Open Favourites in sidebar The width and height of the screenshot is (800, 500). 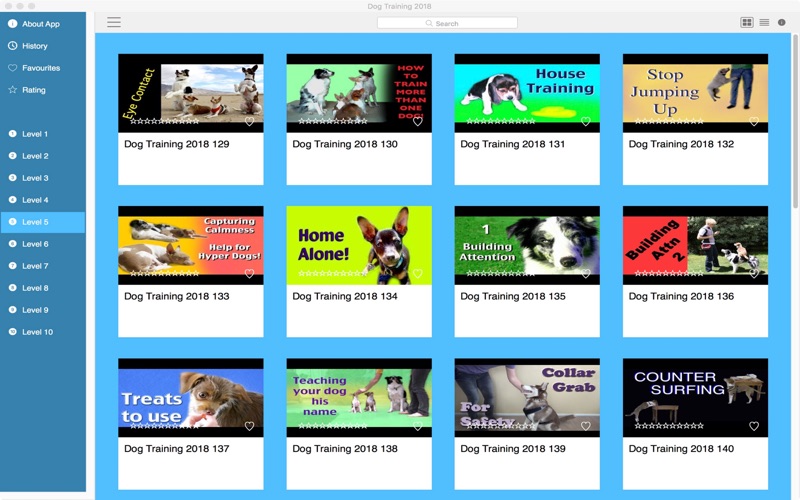(x=42, y=68)
